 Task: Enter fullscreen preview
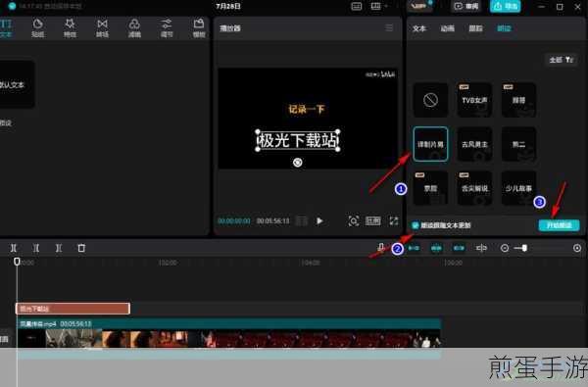pos(393,220)
